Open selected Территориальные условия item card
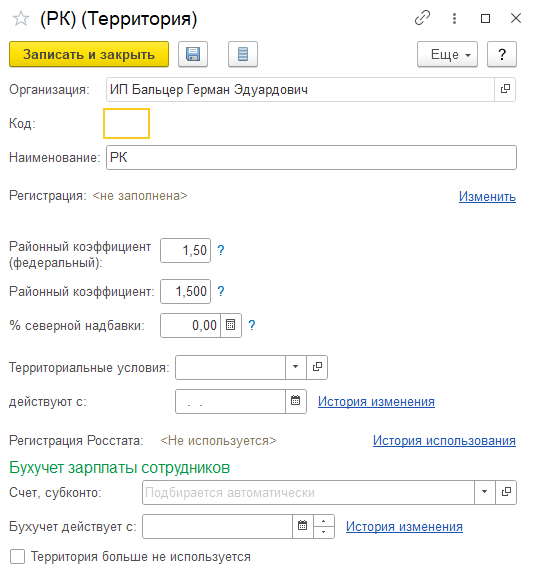 tap(317, 367)
